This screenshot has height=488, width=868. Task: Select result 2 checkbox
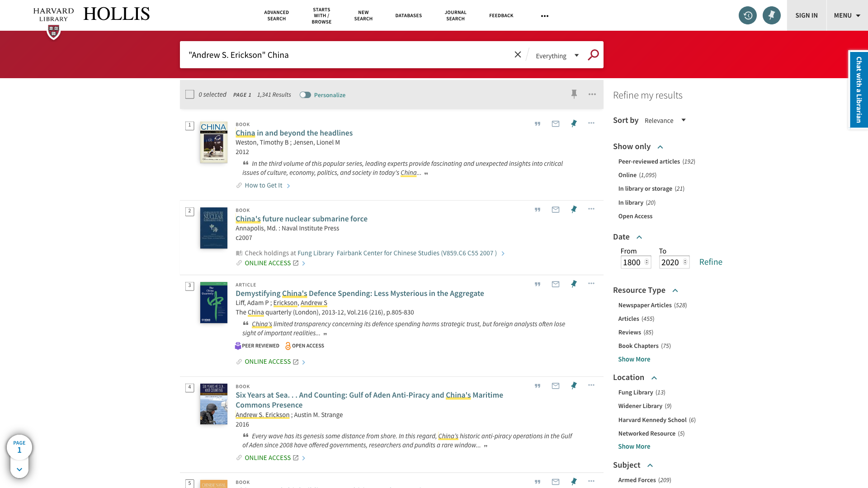click(190, 211)
